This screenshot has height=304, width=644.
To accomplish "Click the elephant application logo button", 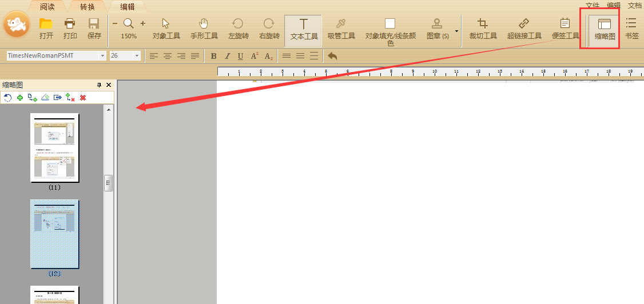I will click(x=17, y=25).
